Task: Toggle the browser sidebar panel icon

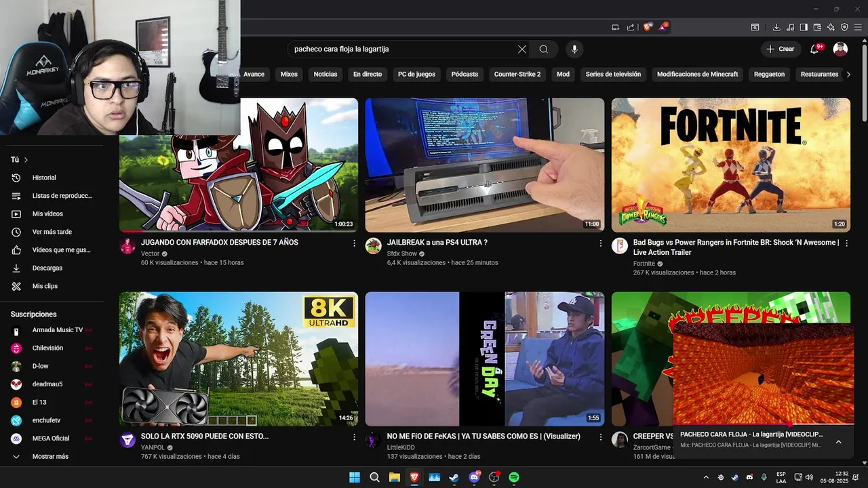Action: coord(804,27)
